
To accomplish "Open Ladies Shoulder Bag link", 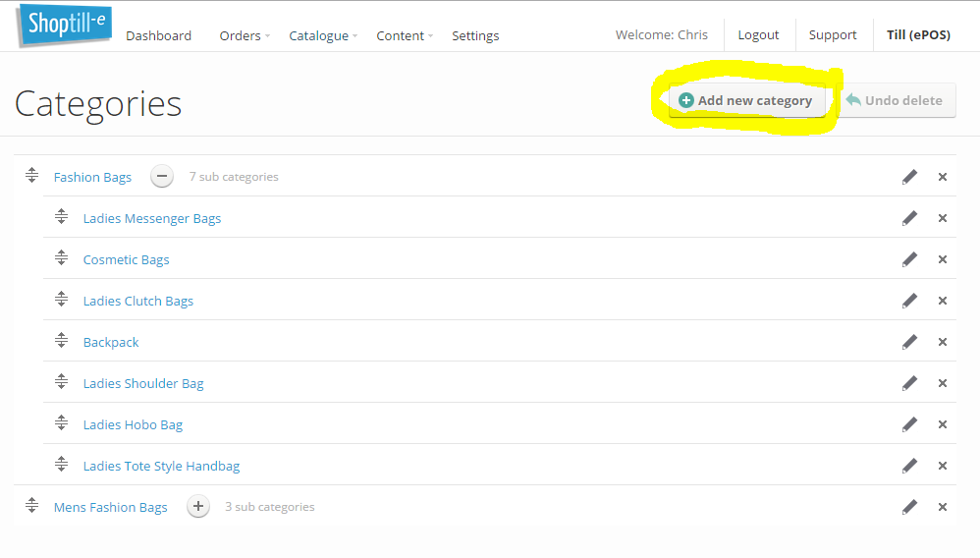I will click(x=143, y=383).
